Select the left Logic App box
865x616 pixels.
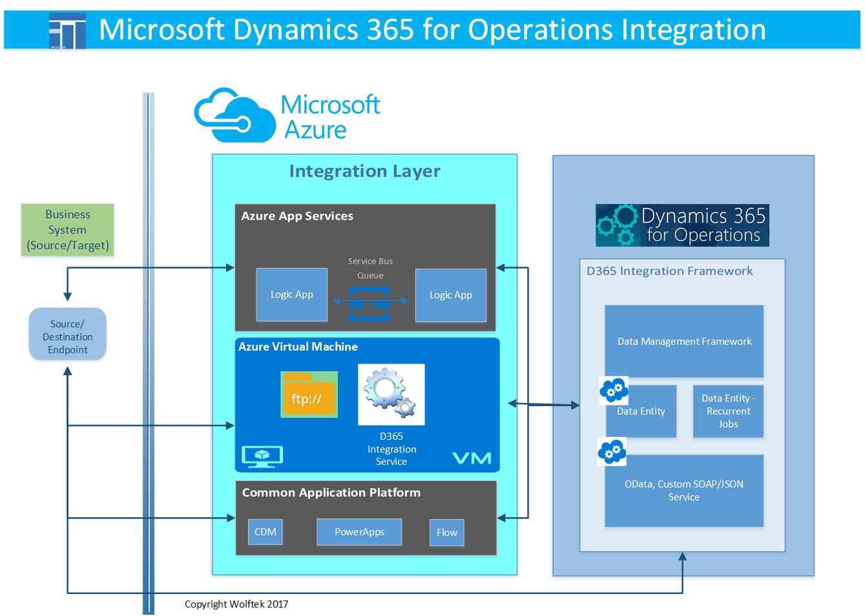point(292,294)
